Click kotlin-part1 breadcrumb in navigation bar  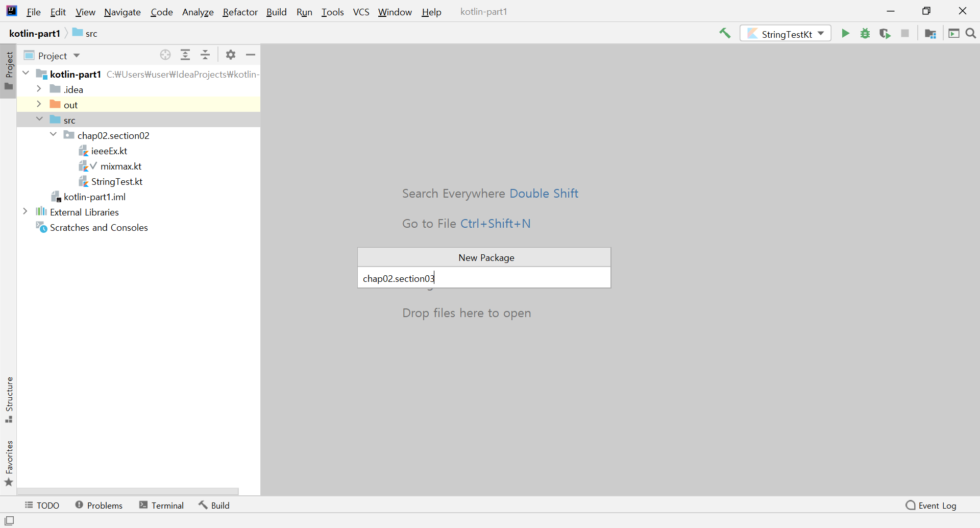35,34
